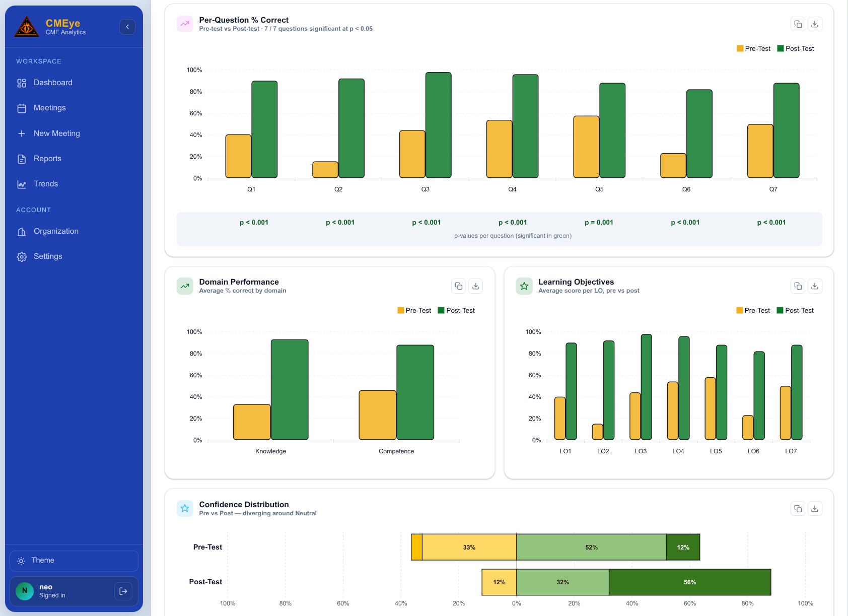
Task: Toggle Pre-Test series in Learning Objectives legend
Action: [753, 311]
